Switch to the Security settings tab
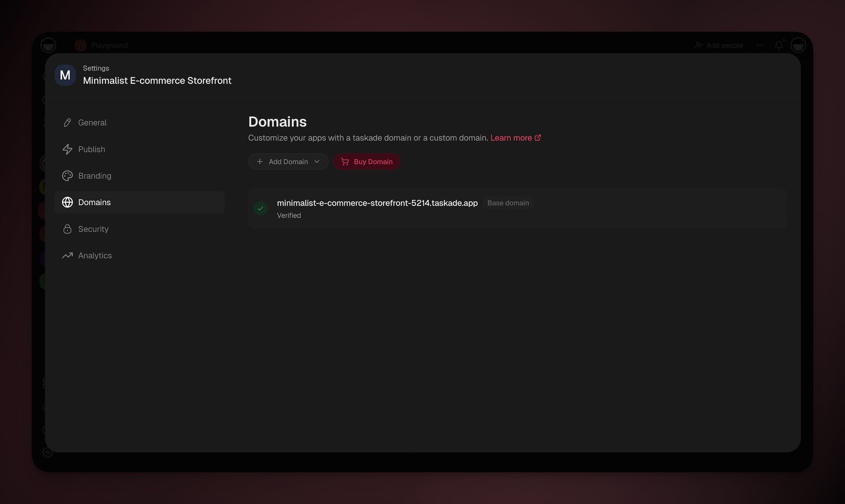845x504 pixels. 93,229
